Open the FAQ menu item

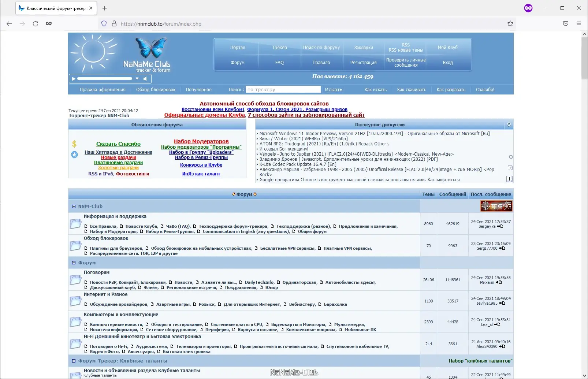[279, 62]
